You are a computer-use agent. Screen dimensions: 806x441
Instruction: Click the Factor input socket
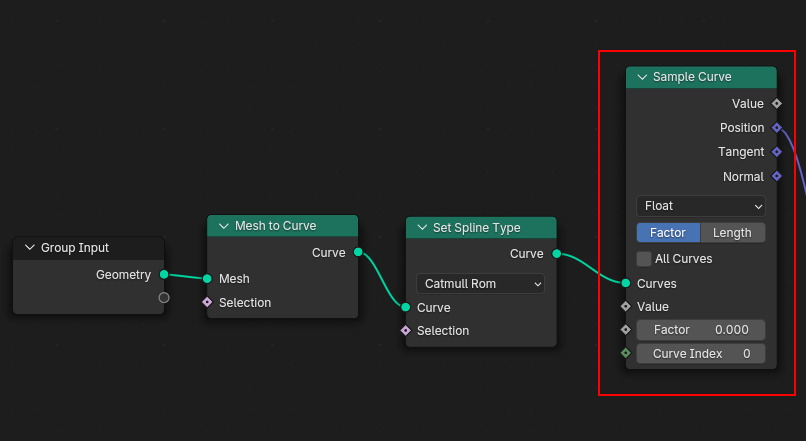click(x=626, y=329)
